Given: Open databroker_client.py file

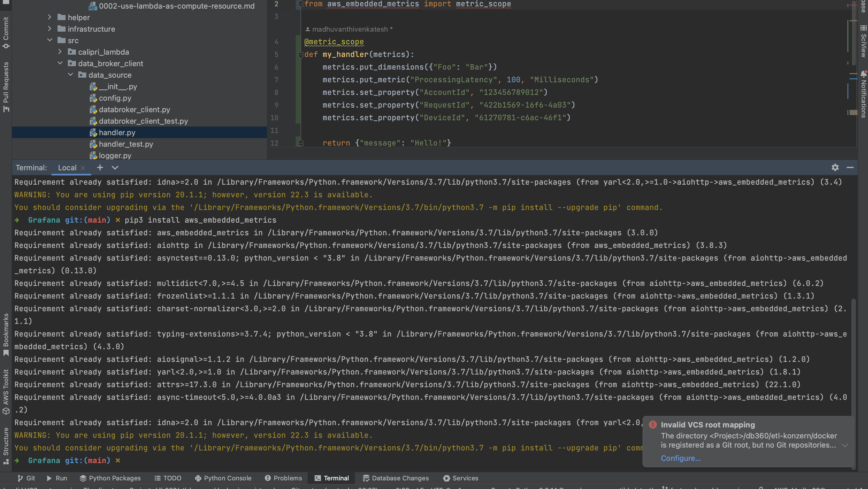Looking at the screenshot, I should [134, 110].
